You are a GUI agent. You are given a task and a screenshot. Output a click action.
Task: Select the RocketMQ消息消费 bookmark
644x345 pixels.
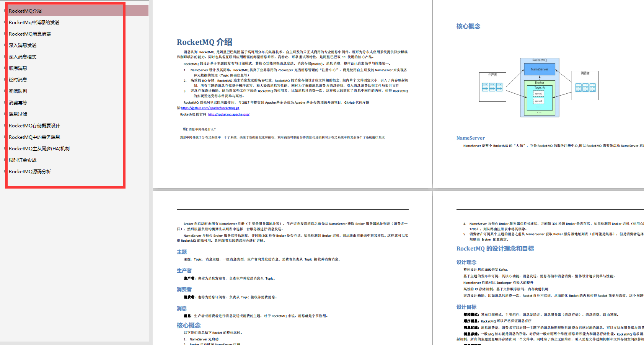pyautogui.click(x=30, y=34)
